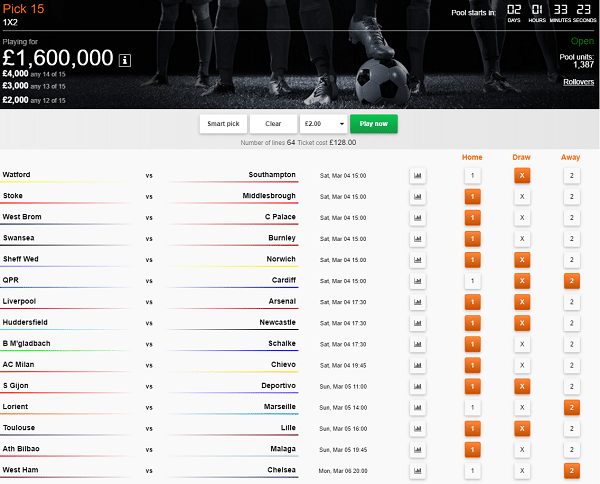
Task: Open stats chart icon for Liverpool vs Arsenal
Action: pos(417,302)
